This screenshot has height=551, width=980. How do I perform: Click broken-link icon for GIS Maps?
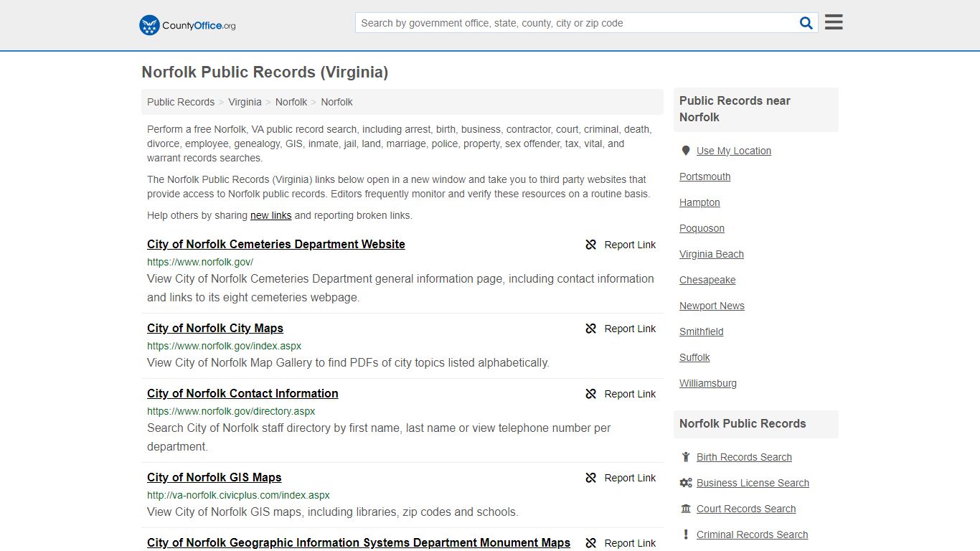[591, 478]
